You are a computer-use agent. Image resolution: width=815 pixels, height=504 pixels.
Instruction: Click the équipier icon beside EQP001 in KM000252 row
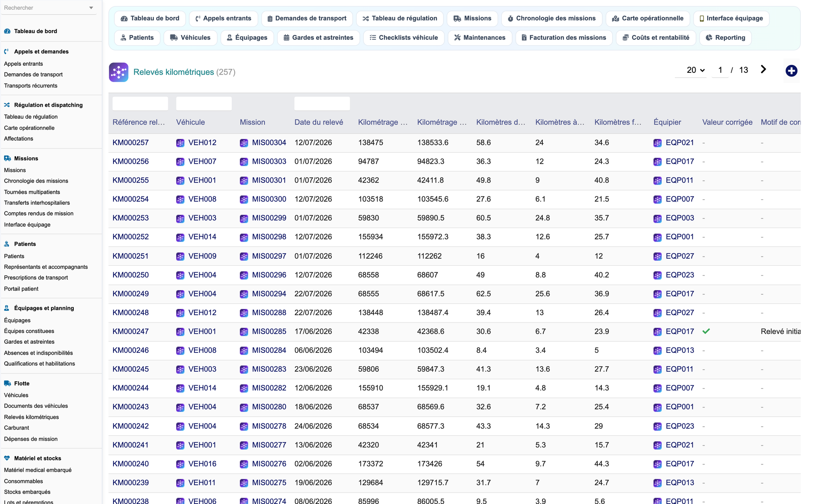(658, 237)
